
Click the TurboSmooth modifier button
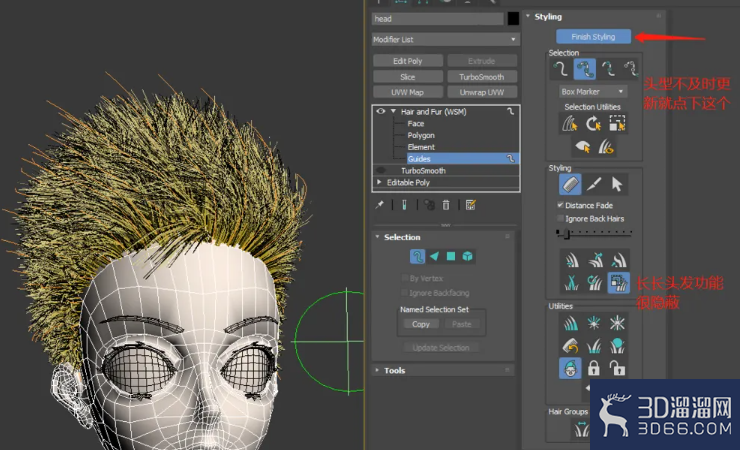482,77
